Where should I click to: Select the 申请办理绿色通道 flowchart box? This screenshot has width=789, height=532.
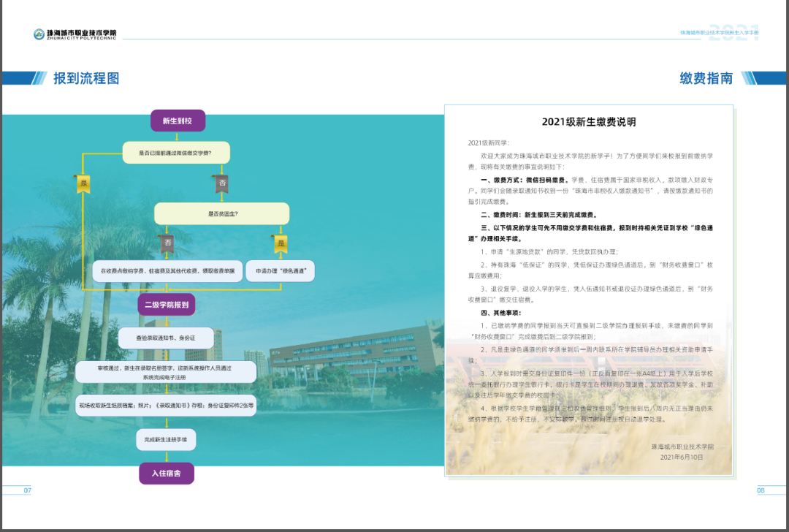coord(282,270)
